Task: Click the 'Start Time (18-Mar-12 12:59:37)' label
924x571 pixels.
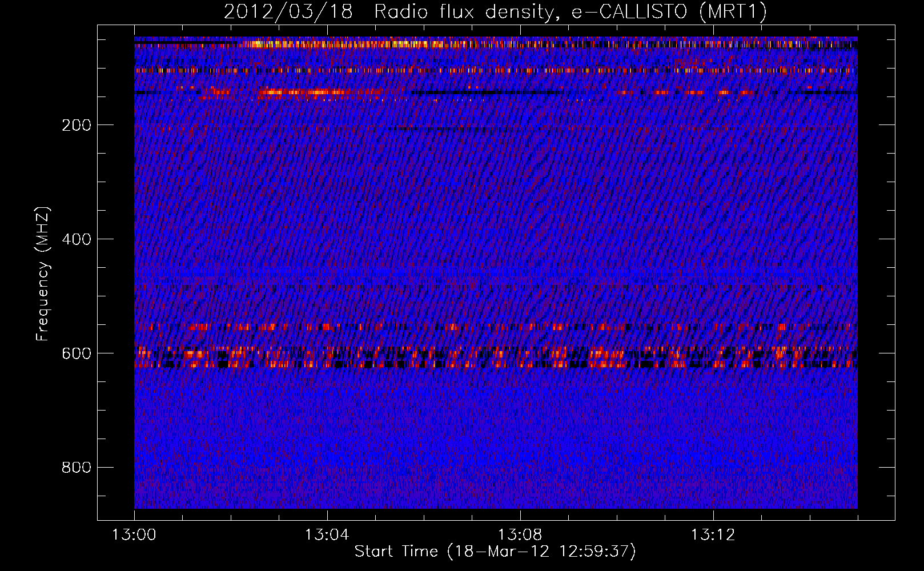Action: (x=495, y=551)
